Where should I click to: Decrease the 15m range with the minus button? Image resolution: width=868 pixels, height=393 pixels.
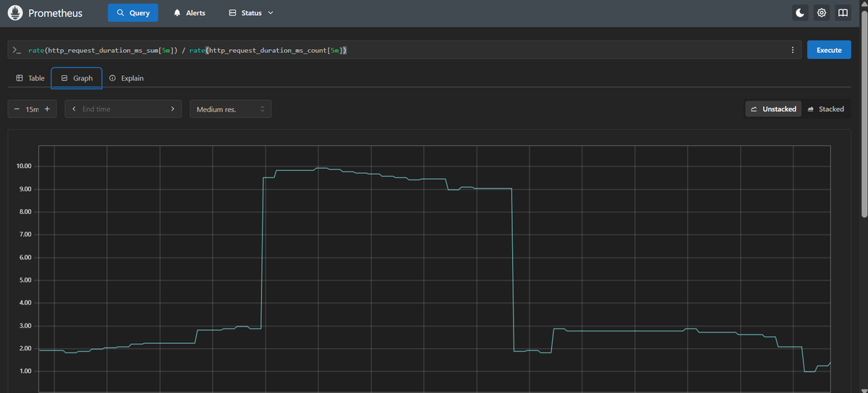(x=17, y=109)
